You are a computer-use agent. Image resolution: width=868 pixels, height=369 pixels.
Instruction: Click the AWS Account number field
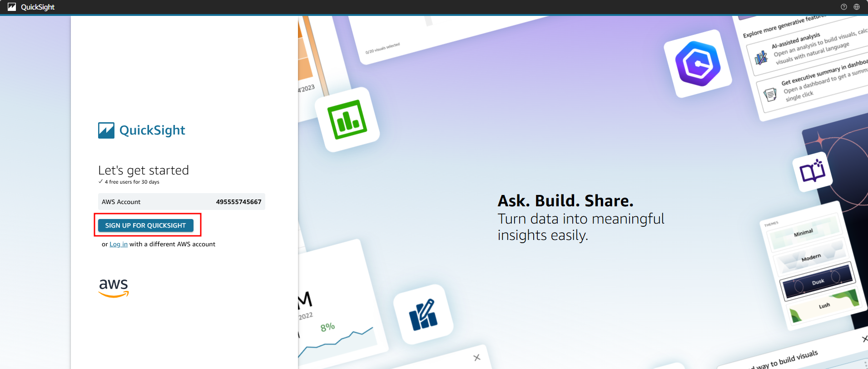point(181,202)
